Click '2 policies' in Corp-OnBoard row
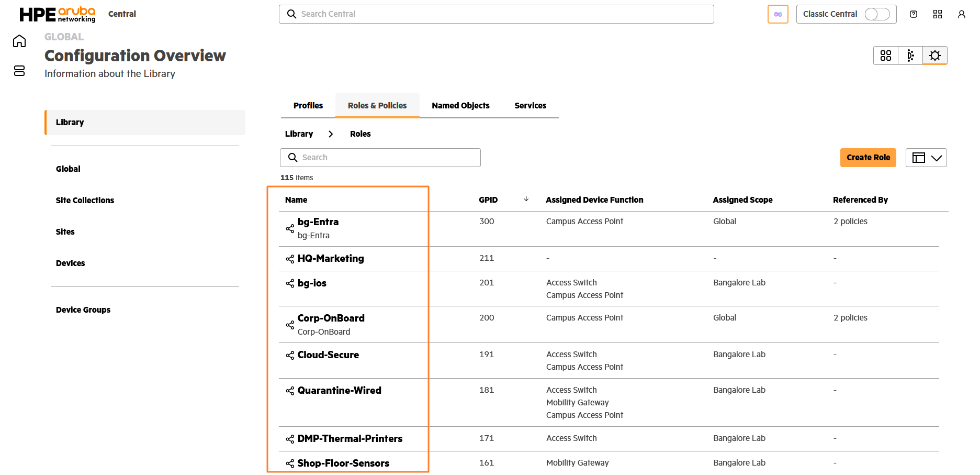This screenshot has width=980, height=475. pos(850,318)
